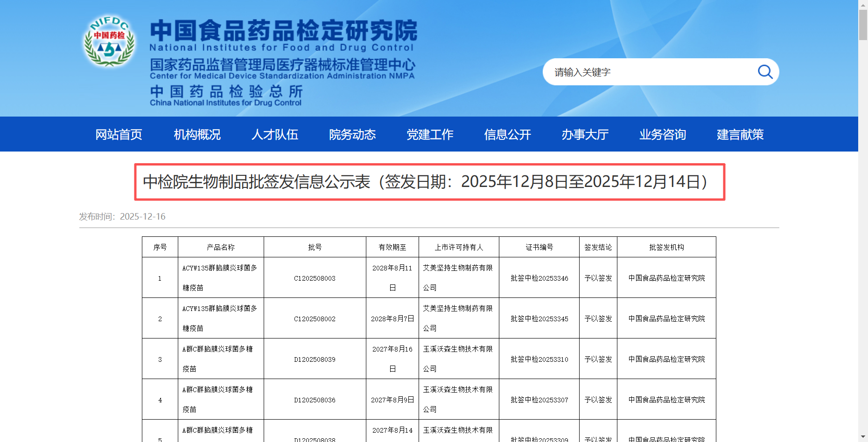Click the 证书编号 column header
Screen dimensions: 868x442
539,247
